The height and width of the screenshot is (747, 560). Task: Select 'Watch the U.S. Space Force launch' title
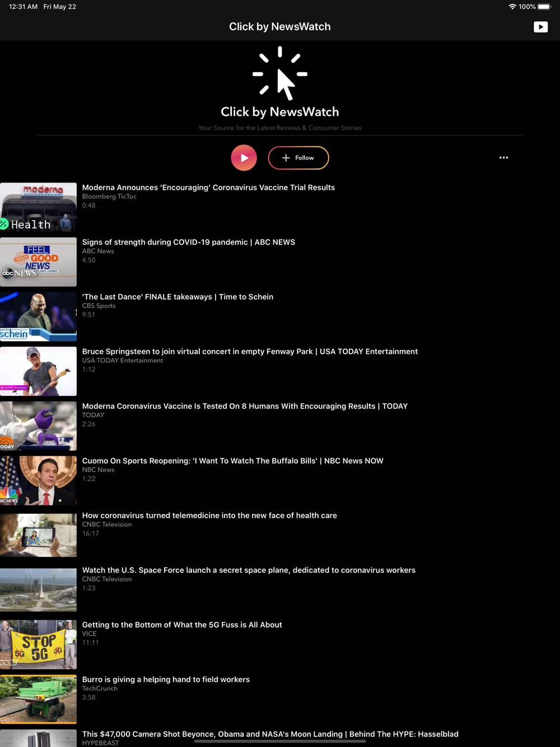249,570
